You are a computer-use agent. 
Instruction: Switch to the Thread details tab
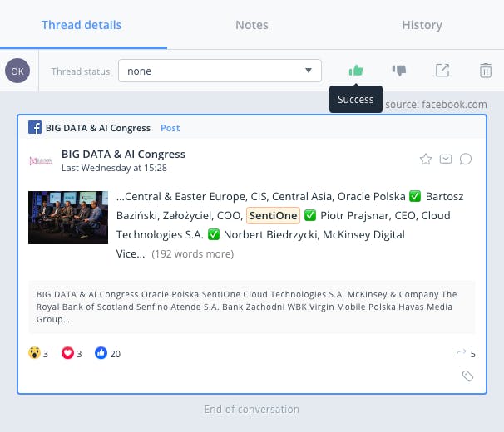[x=82, y=25]
